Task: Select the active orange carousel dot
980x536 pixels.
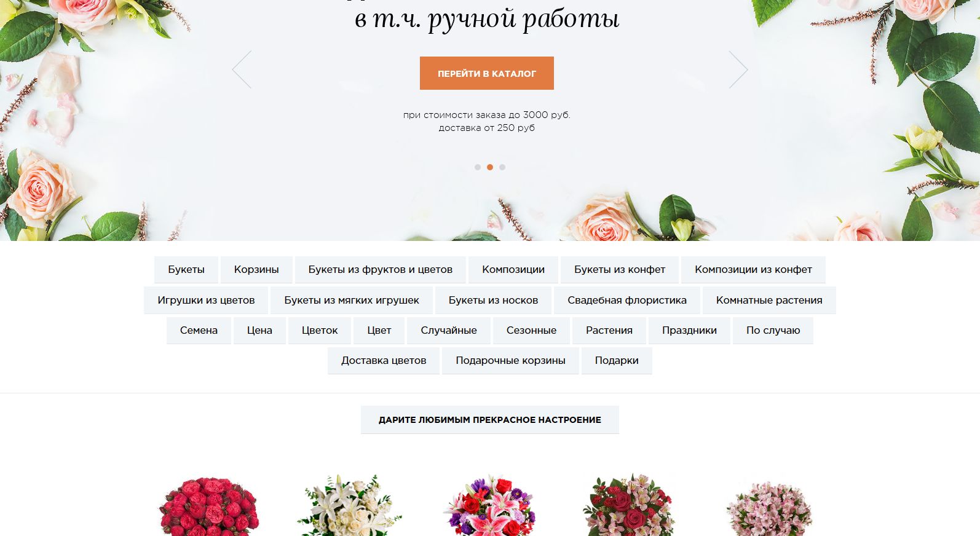Action: click(x=490, y=167)
